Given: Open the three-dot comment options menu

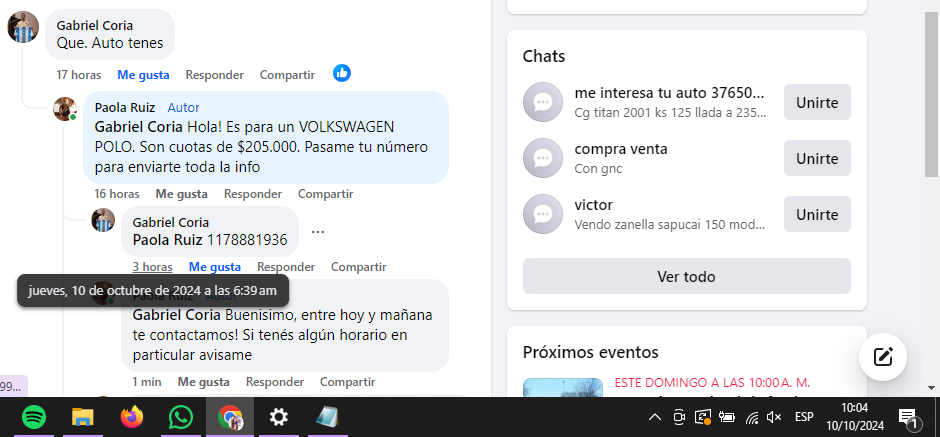Looking at the screenshot, I should pyautogui.click(x=318, y=231).
